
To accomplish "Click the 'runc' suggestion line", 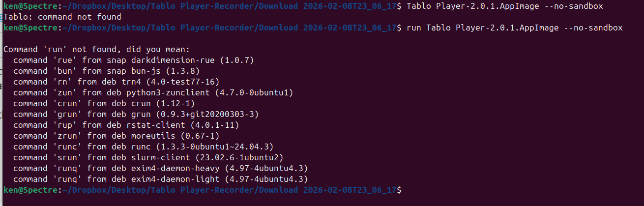I will coord(143,147).
